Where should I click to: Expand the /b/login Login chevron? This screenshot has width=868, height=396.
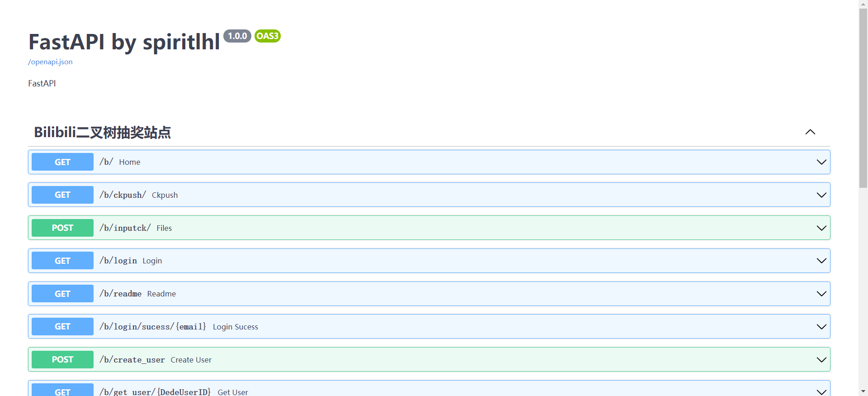click(821, 261)
